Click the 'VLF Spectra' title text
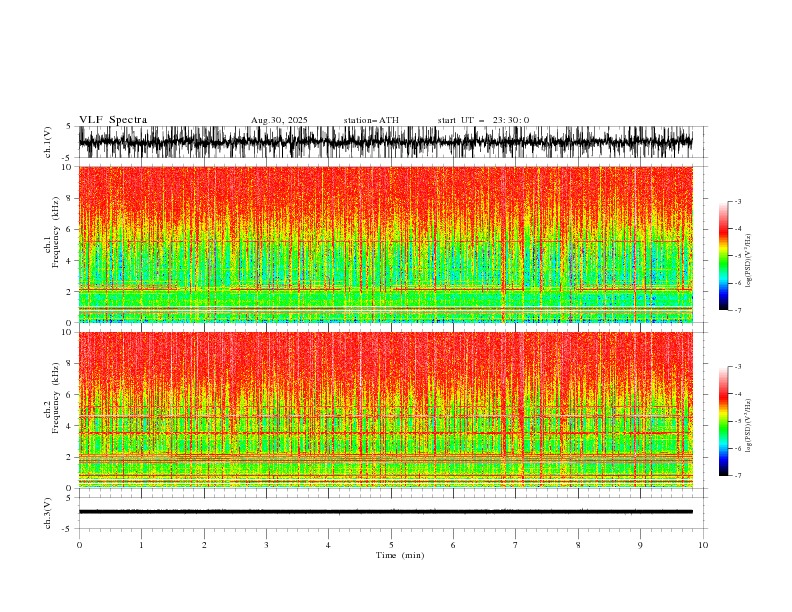This screenshot has width=792, height=612. coord(113,120)
